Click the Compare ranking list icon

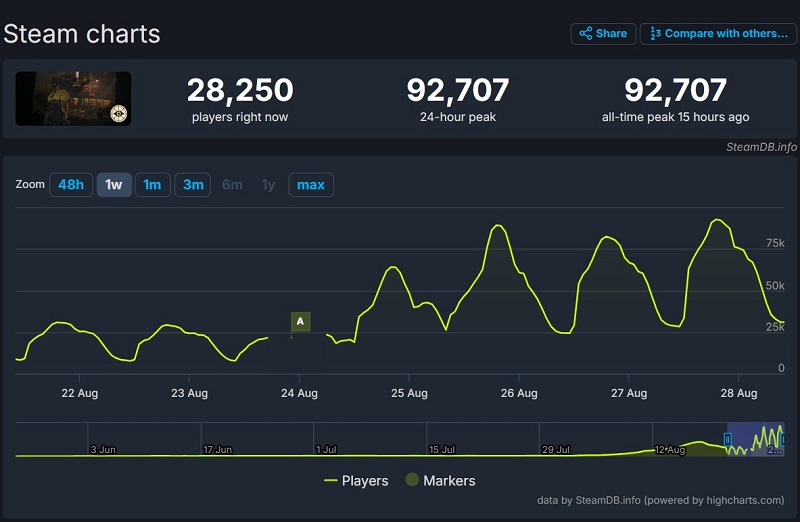pyautogui.click(x=655, y=34)
